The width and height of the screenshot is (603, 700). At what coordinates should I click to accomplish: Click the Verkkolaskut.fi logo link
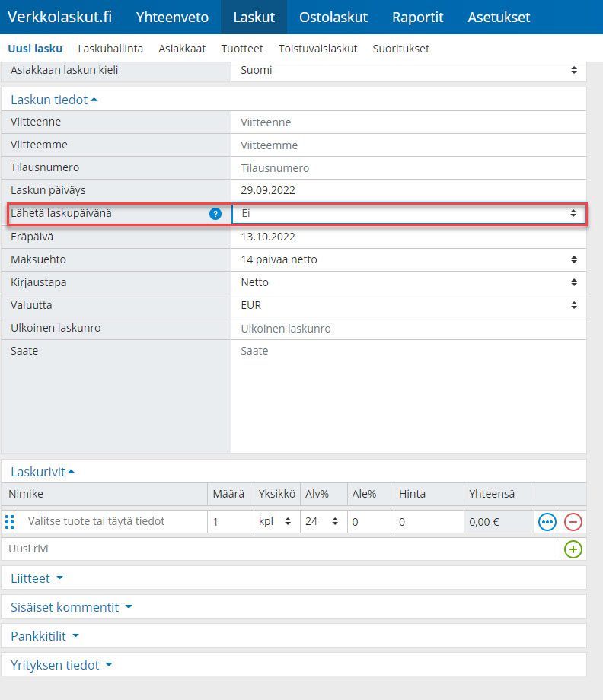pos(59,17)
